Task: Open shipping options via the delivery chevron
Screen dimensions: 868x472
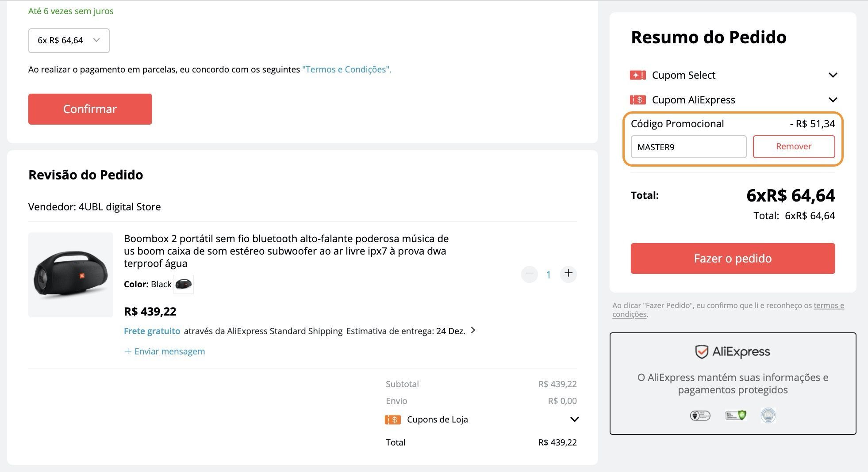Action: pos(473,331)
